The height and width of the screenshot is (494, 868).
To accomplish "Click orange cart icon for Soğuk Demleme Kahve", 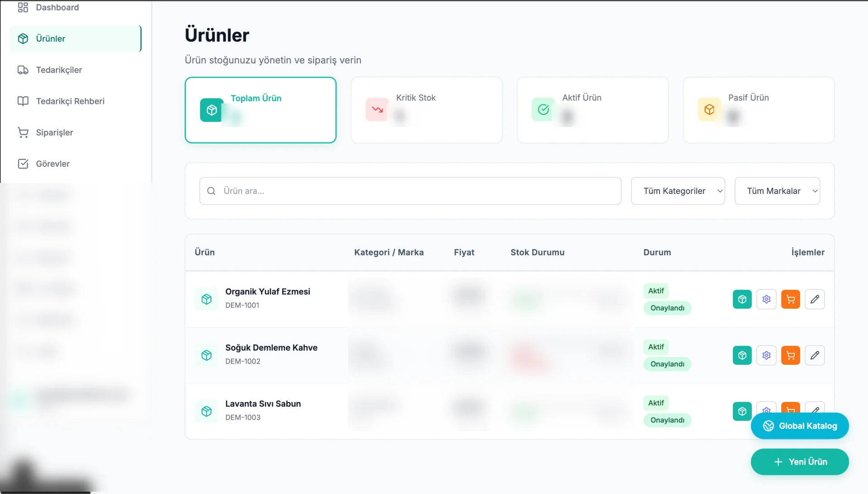I will [790, 355].
